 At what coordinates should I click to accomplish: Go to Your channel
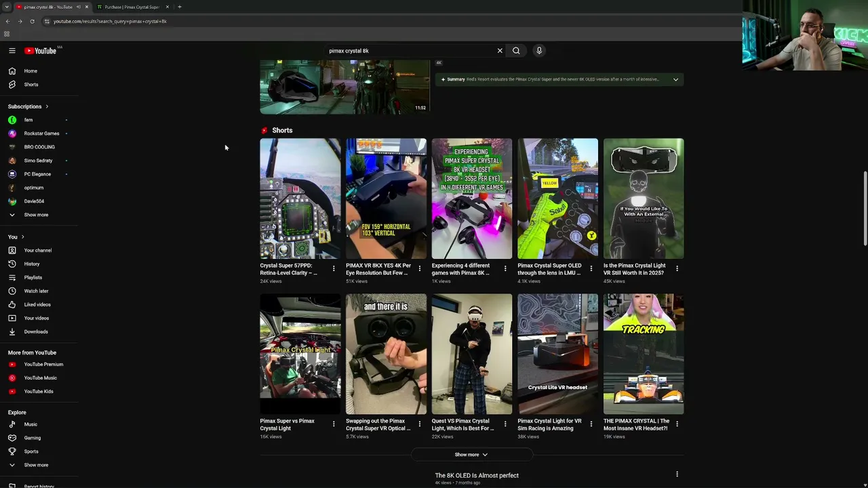(x=39, y=250)
